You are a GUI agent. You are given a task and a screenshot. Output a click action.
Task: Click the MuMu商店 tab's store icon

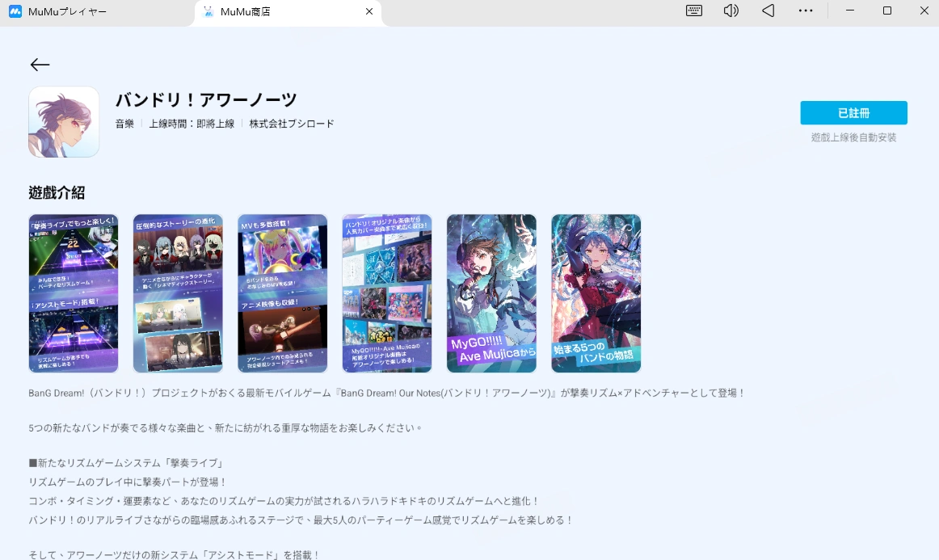tap(208, 11)
